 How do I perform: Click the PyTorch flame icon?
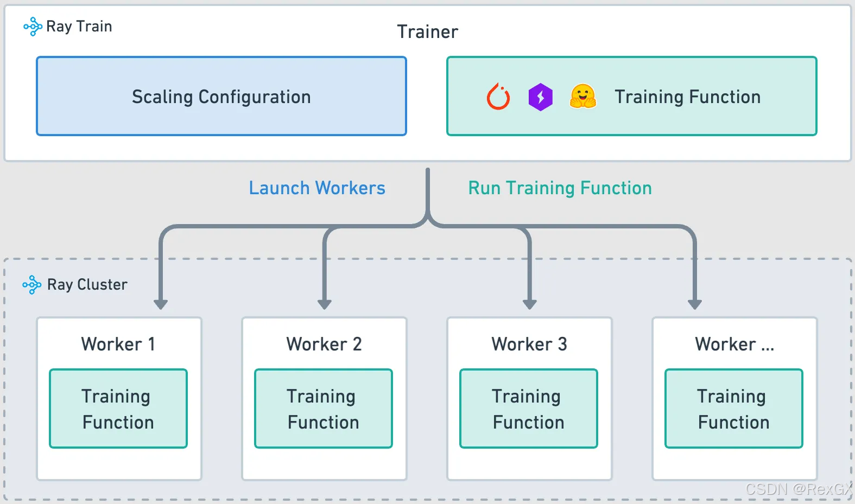(498, 97)
